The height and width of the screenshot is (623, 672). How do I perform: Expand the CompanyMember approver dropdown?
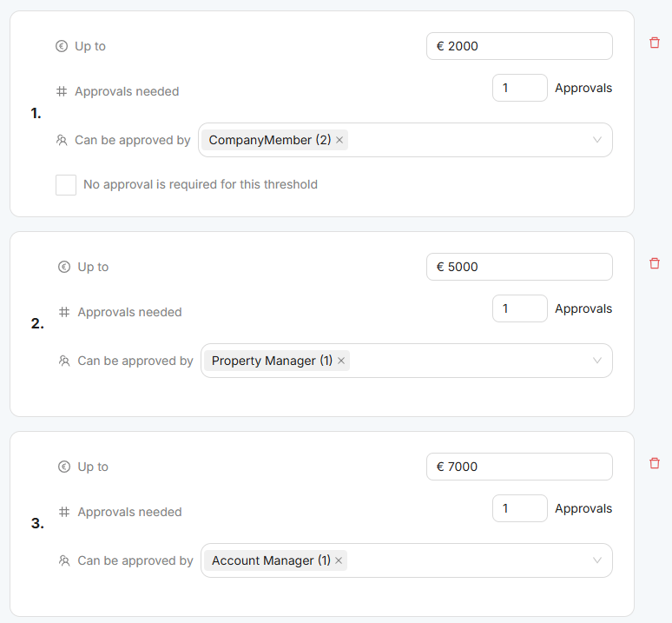coord(597,140)
